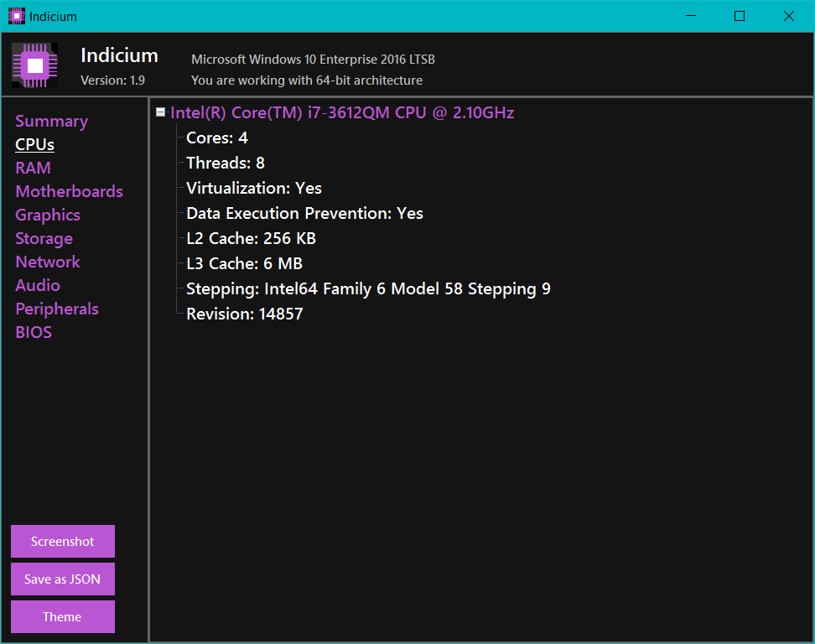Click the Screenshot button
Viewport: 815px width, 644px height.
pyautogui.click(x=63, y=541)
